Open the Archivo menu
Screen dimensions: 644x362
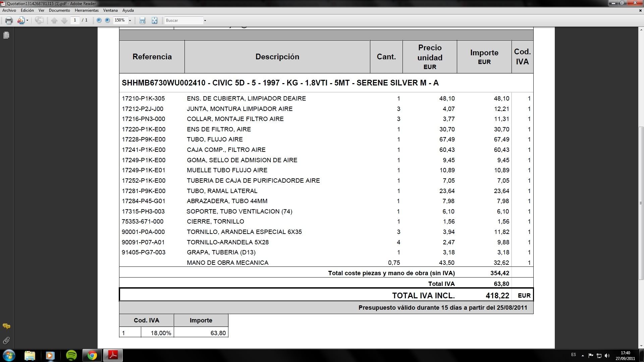point(9,10)
